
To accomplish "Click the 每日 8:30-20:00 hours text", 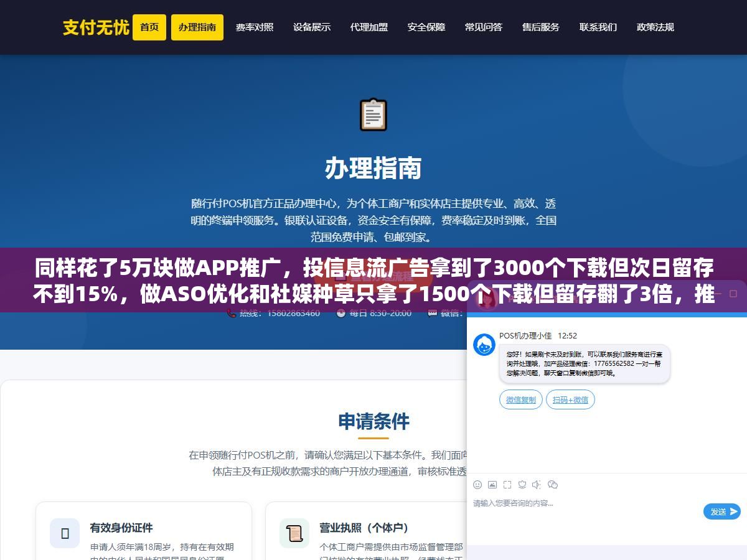I will pos(380,313).
